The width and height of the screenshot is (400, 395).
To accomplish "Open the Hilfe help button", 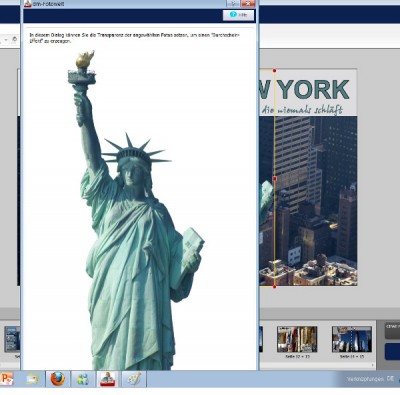I will pyautogui.click(x=238, y=15).
